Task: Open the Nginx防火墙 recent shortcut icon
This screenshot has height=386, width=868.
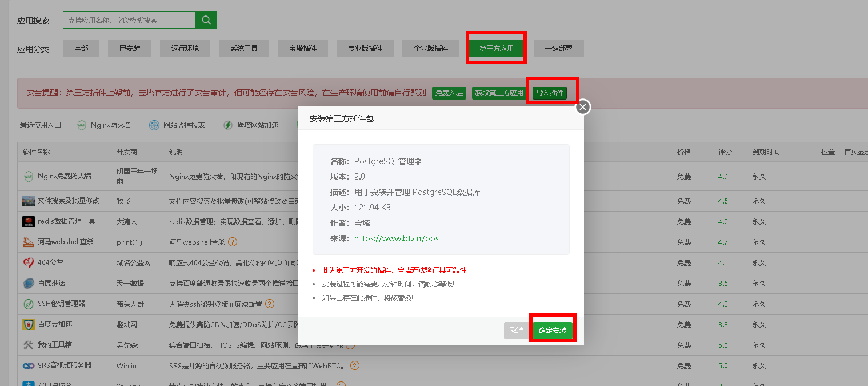Action: [82, 125]
